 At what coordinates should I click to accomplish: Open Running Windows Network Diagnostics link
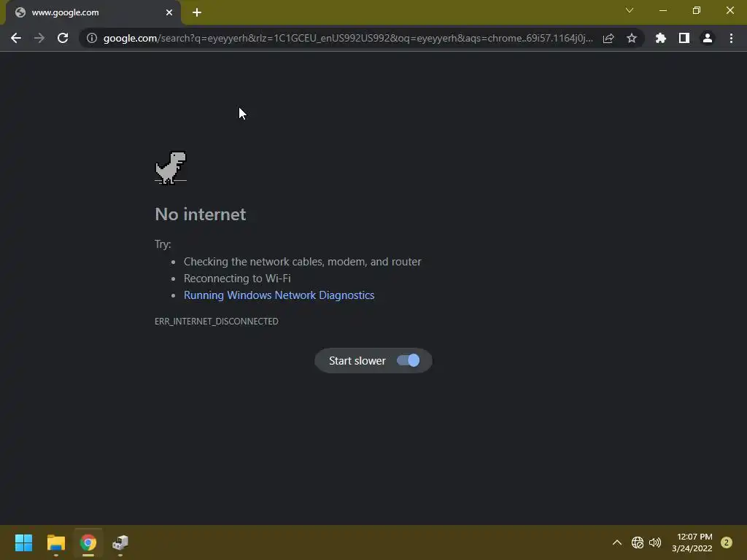pyautogui.click(x=279, y=295)
